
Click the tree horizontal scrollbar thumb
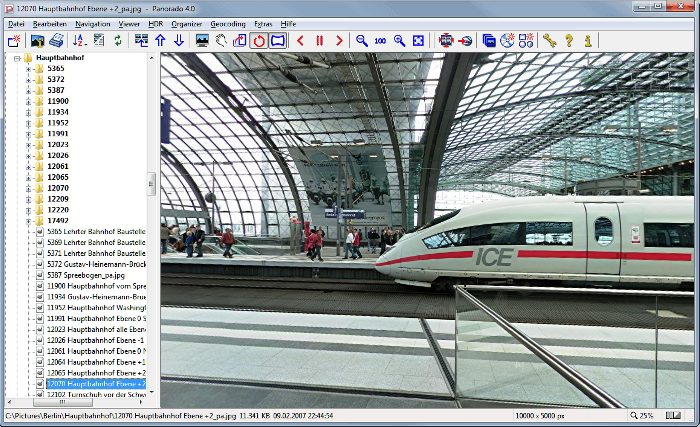62,402
